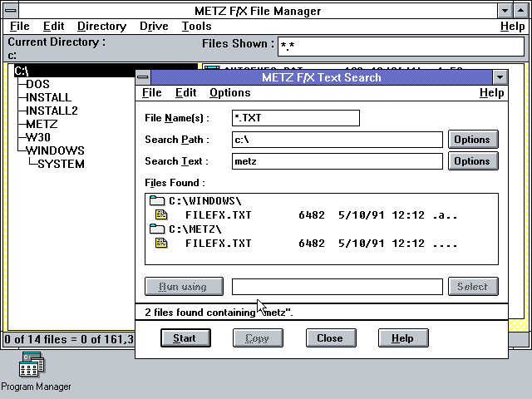
Task: Open File menu in Text Search window
Action: (151, 92)
